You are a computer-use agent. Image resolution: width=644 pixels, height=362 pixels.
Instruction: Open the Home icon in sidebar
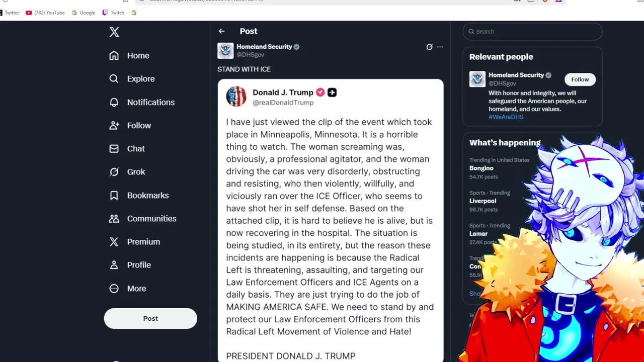click(114, 55)
